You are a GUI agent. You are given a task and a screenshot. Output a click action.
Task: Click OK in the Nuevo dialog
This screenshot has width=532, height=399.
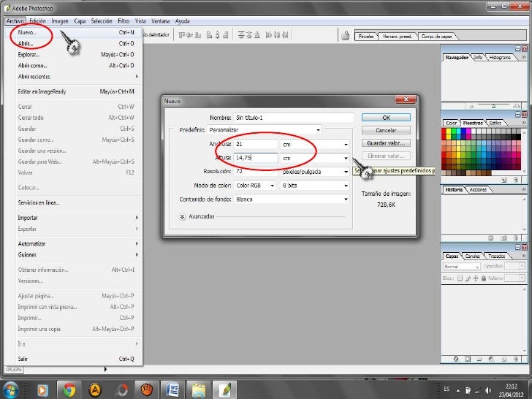386,118
